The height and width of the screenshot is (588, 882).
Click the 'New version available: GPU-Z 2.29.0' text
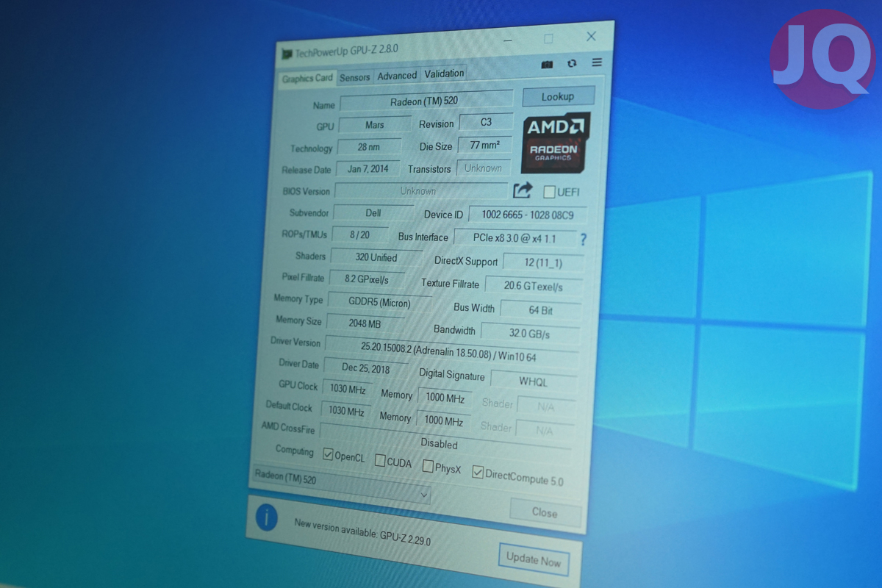point(362,531)
